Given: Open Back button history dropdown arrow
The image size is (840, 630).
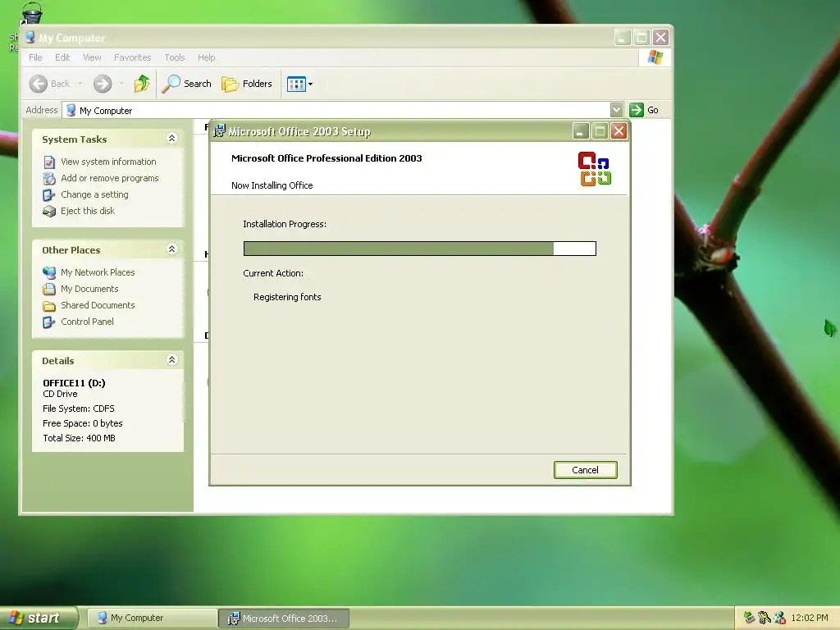Looking at the screenshot, I should pyautogui.click(x=80, y=84).
